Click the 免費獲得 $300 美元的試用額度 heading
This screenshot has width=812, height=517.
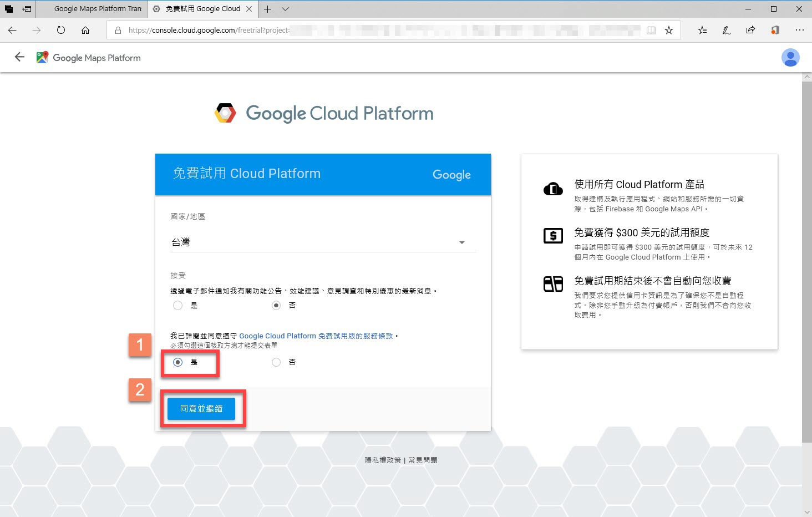point(642,232)
